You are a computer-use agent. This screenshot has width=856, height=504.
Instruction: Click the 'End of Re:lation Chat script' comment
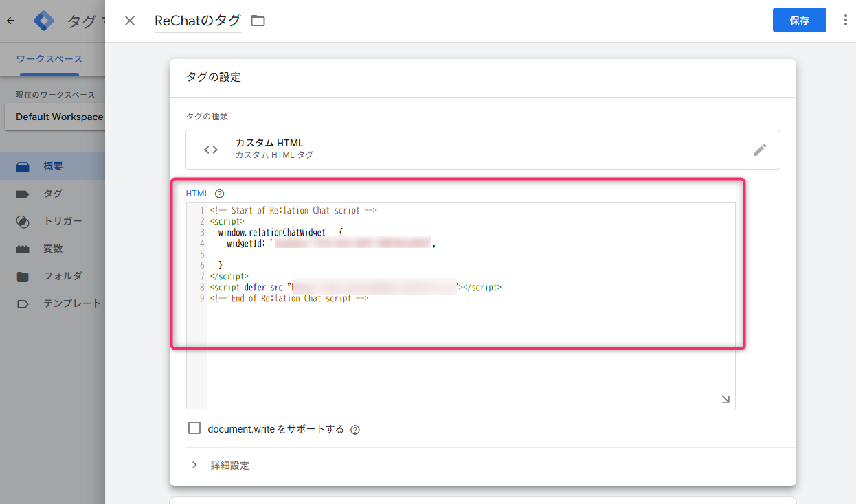tap(290, 298)
